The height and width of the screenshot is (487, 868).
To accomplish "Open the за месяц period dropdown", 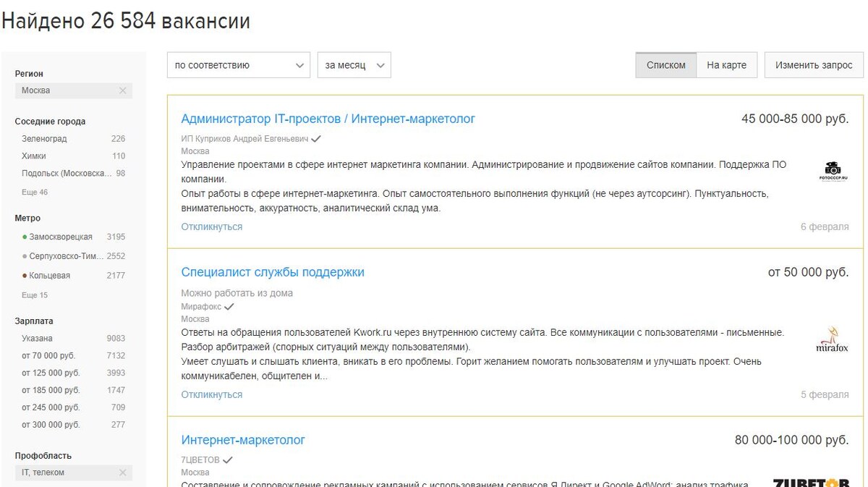I will click(354, 65).
